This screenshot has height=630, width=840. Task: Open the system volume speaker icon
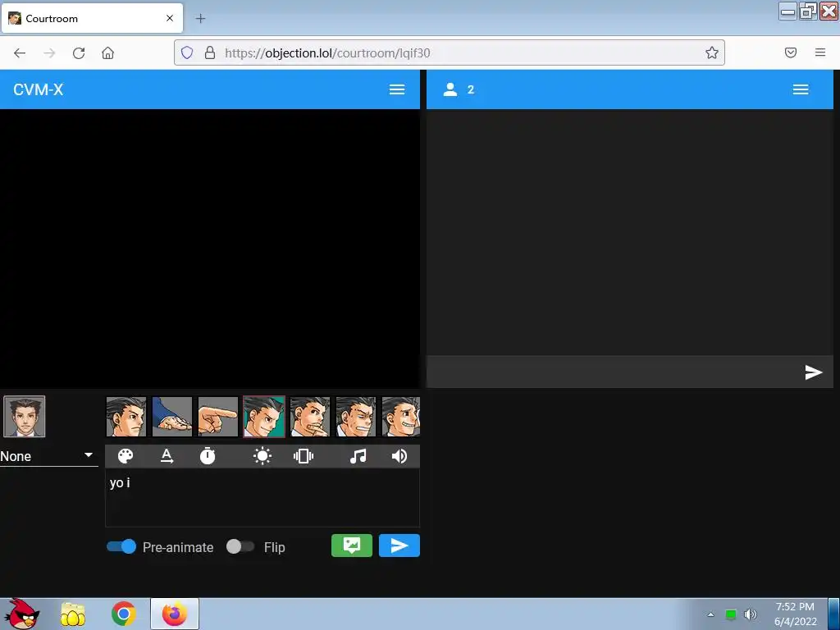pyautogui.click(x=751, y=614)
